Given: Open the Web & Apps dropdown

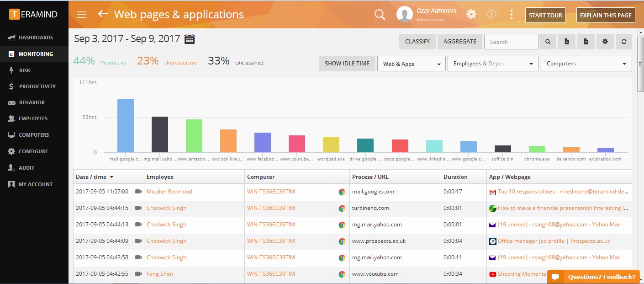Looking at the screenshot, I should click(412, 64).
